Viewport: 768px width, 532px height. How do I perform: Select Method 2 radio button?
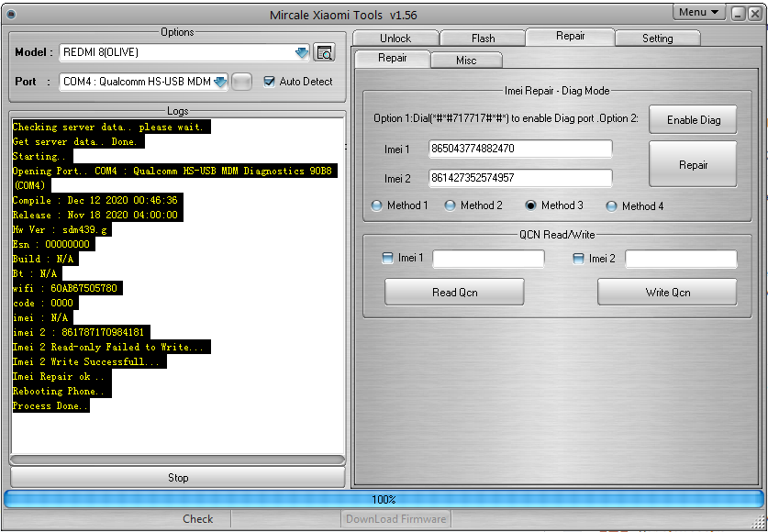coord(450,205)
